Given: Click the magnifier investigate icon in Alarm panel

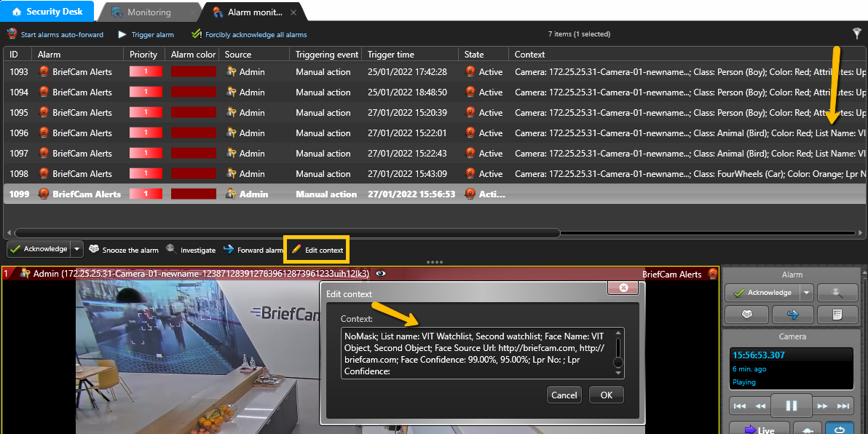Looking at the screenshot, I should click(837, 292).
